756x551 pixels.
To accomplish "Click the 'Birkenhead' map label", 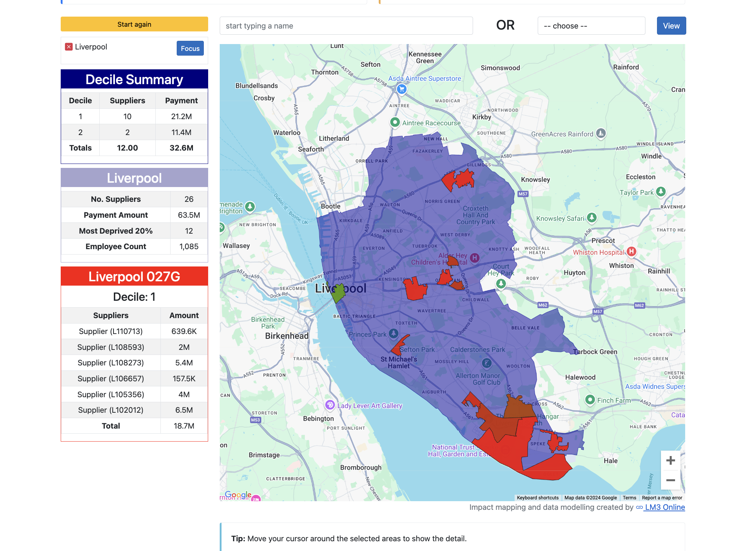I will pyautogui.click(x=287, y=336).
